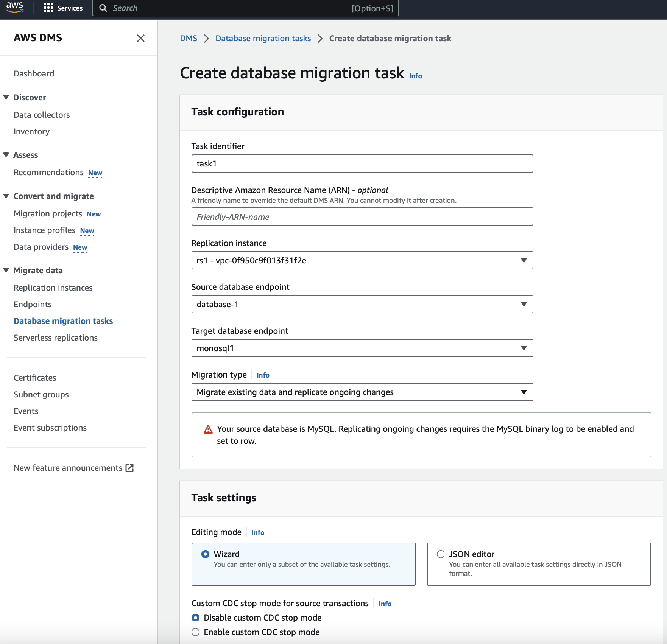Click Info link beside Editing mode
Screen dimensions: 667x644
(x=258, y=532)
